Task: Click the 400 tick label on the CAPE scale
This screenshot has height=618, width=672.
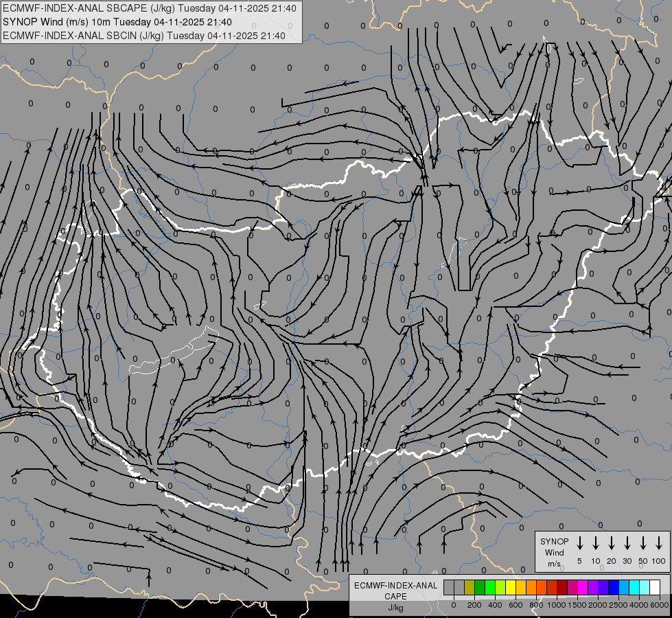Action: pyautogui.click(x=495, y=605)
